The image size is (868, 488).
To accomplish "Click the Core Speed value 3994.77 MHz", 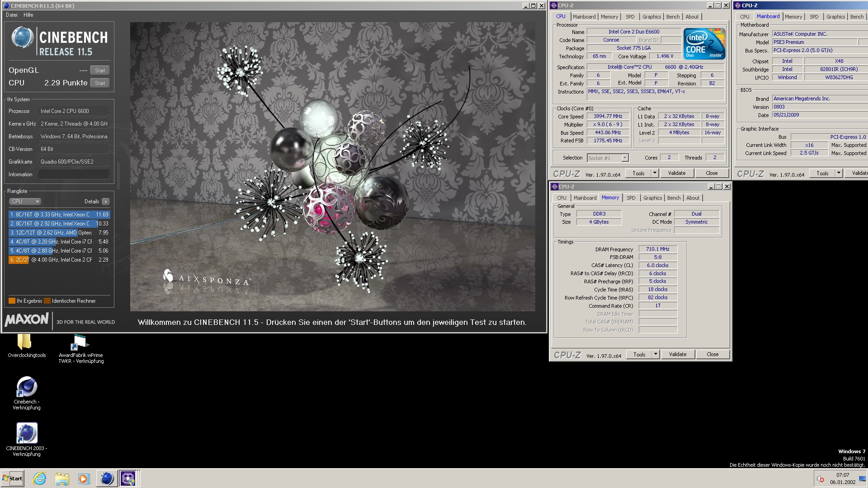I will [608, 116].
